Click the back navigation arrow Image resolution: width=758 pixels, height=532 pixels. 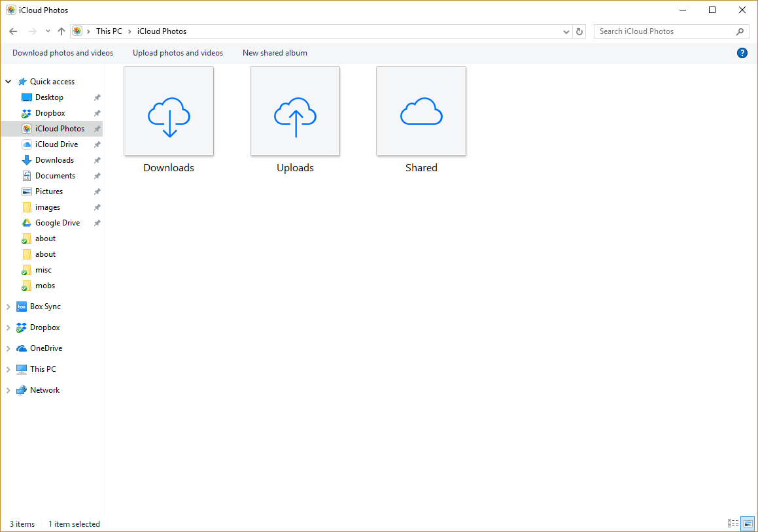13,31
